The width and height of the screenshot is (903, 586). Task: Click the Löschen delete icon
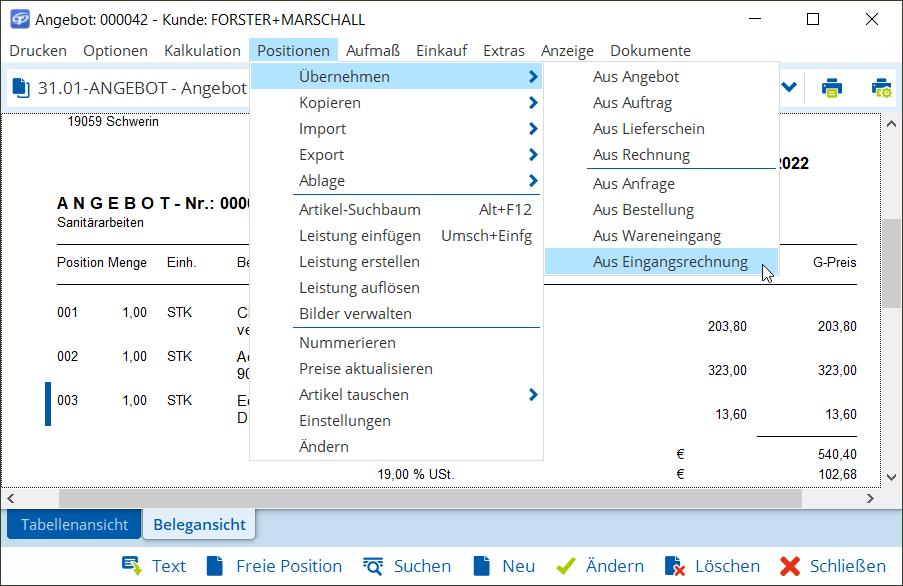coord(674,566)
